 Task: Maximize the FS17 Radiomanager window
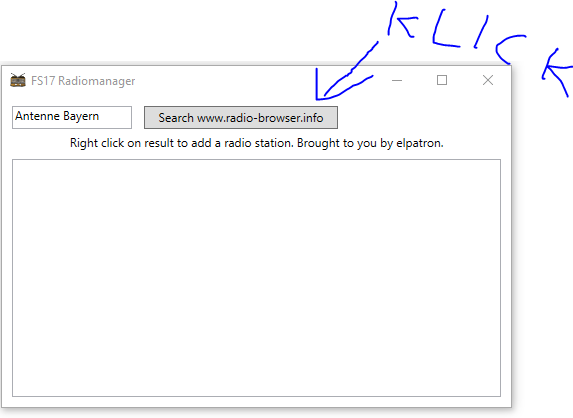[442, 80]
